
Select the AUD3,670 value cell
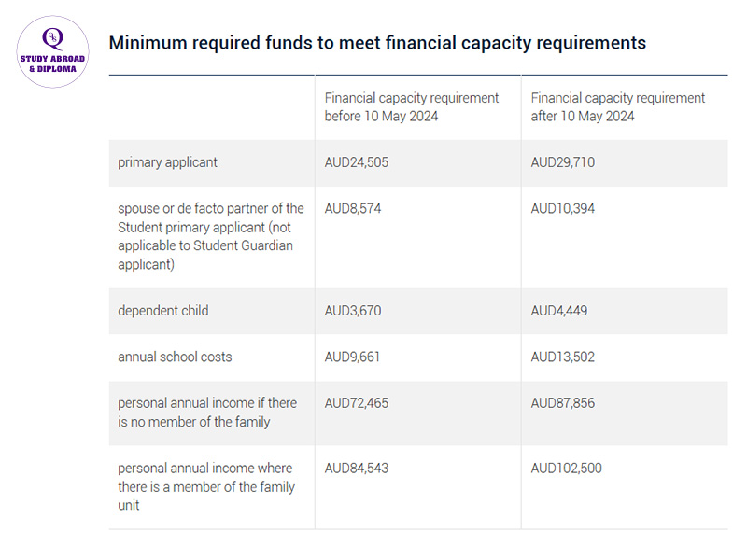coord(353,311)
